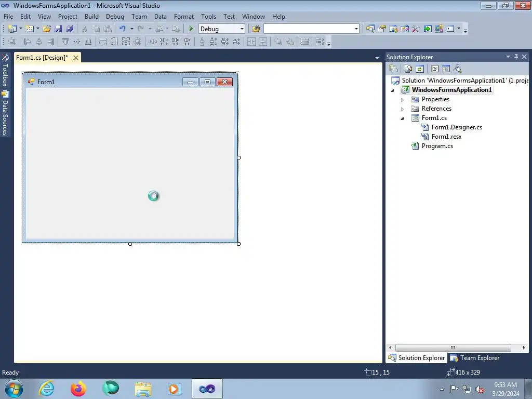
Task: Click Show All Files in Solution Explorer
Action: coord(408,69)
